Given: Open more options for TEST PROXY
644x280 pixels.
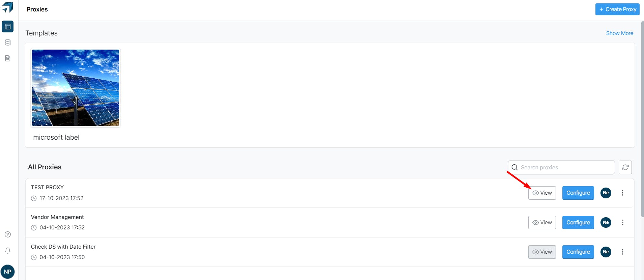Looking at the screenshot, I should [622, 193].
